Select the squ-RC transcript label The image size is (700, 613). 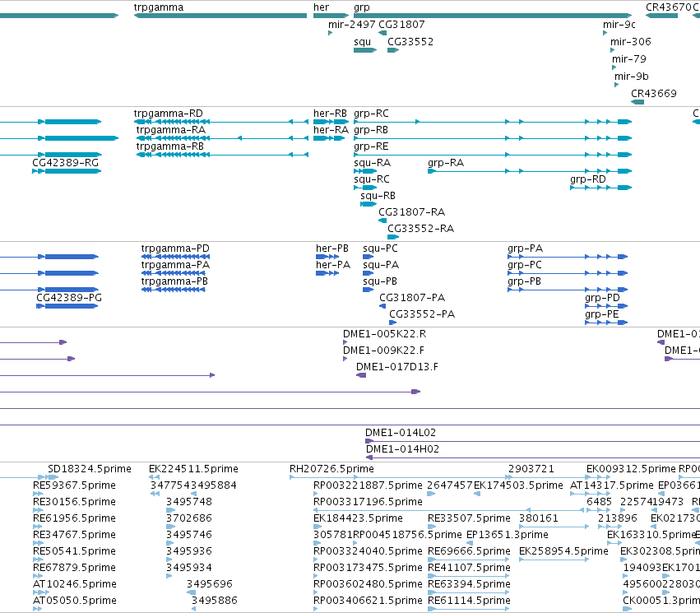[372, 179]
